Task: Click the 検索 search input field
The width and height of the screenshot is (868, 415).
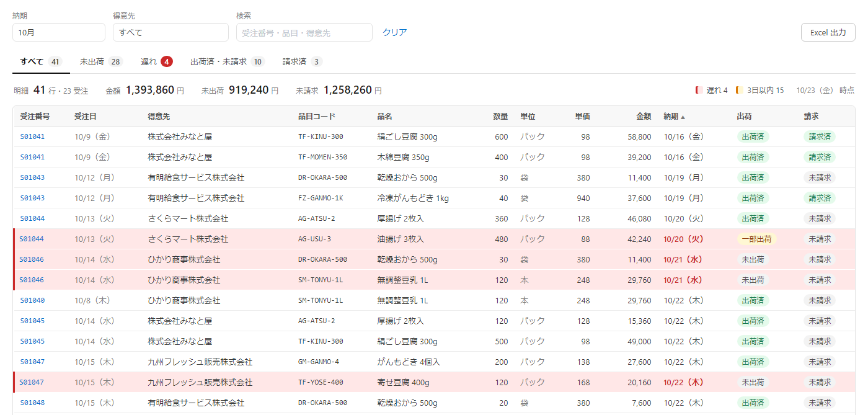Action: 304,32
